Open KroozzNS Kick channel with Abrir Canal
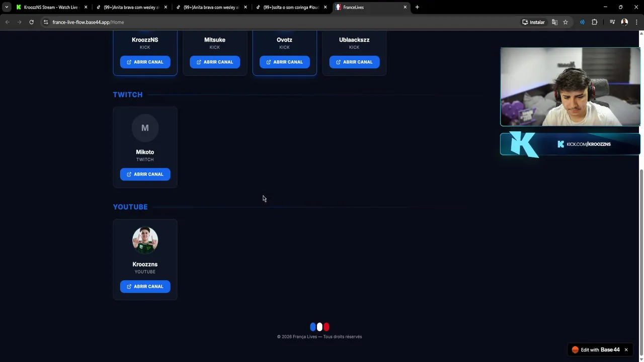This screenshot has width=644, height=362. pos(145,62)
